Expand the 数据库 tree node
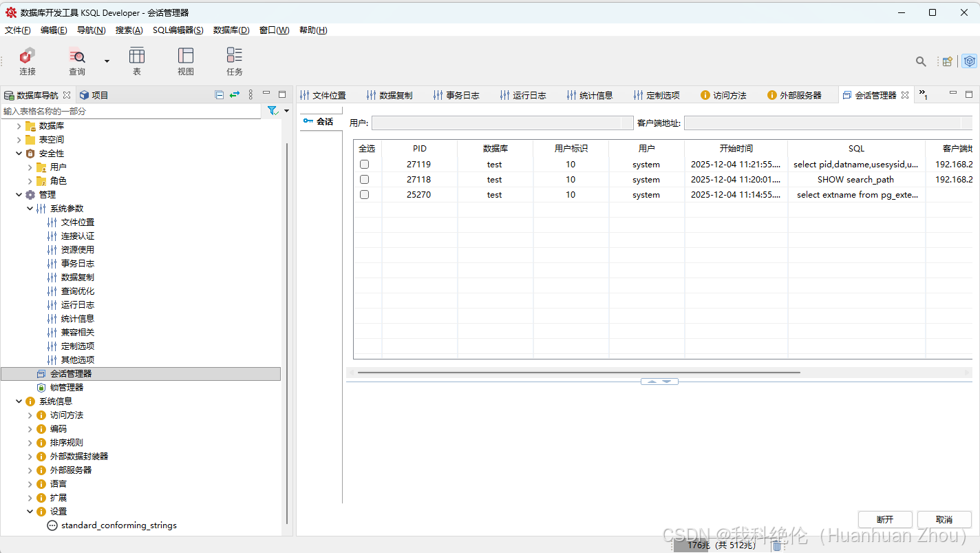The image size is (980, 553). click(19, 126)
